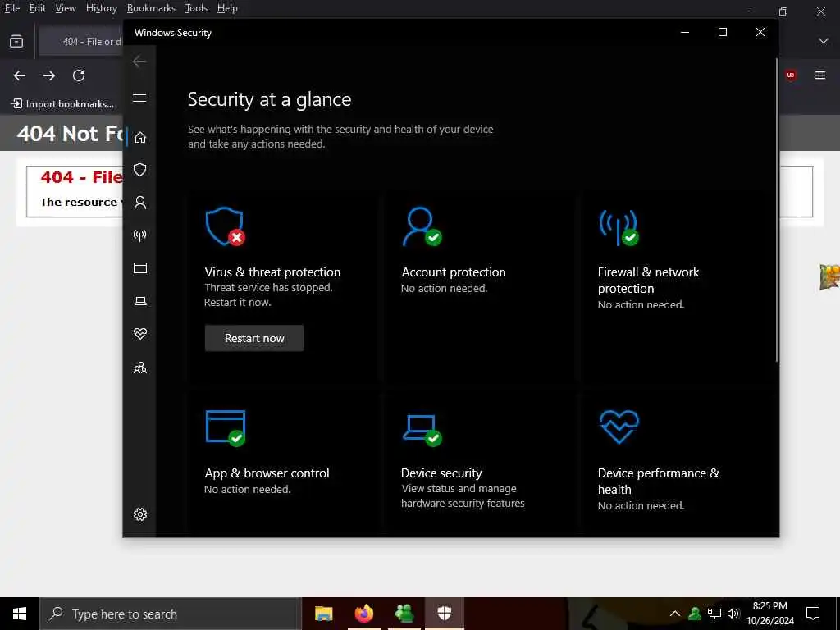The image size is (840, 630).
Task: Click the App & browser control tile icon
Action: (x=225, y=427)
